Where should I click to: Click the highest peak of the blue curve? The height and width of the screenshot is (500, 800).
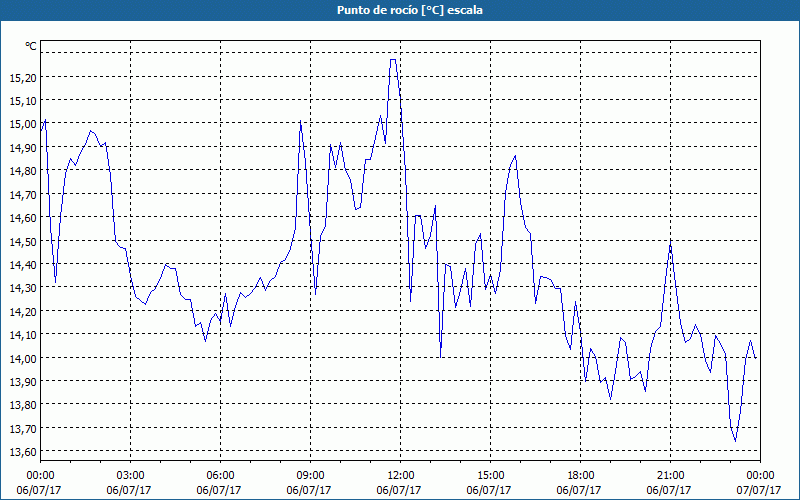[393, 60]
